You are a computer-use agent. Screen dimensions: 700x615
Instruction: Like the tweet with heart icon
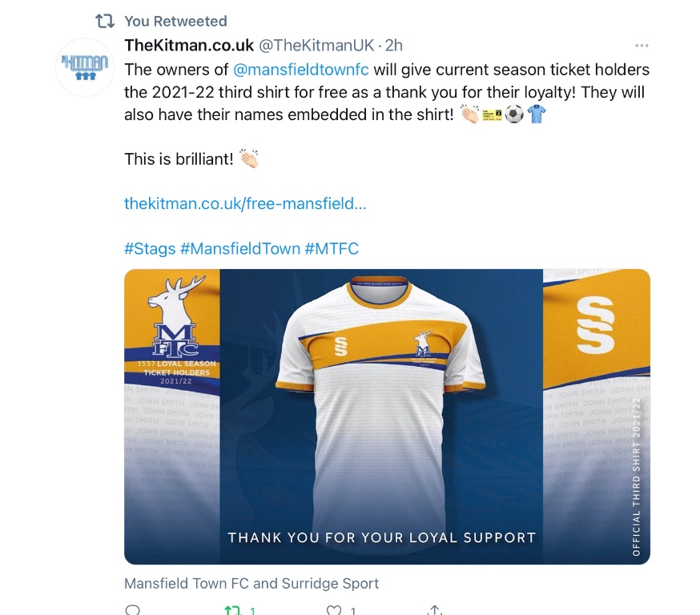point(333,610)
